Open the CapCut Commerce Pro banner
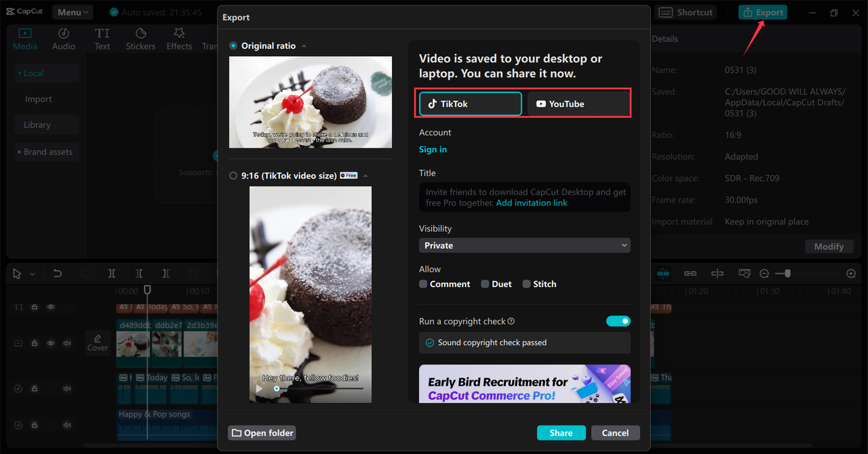This screenshot has height=454, width=868. point(524,384)
